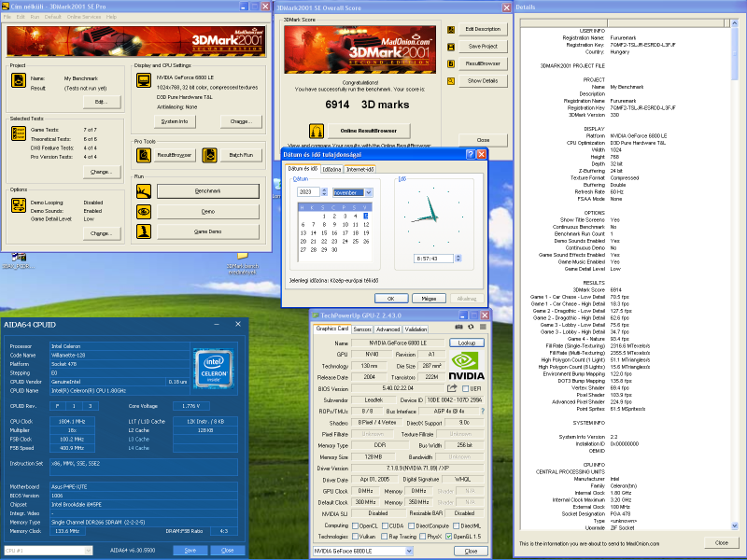Toggle the OpenGL 1.5 checkbox
Viewport: 747px width, 560px height.
(449, 537)
